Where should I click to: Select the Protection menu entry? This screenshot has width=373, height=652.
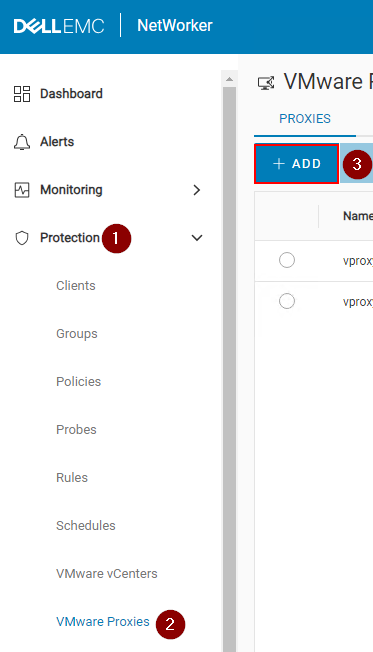point(70,237)
